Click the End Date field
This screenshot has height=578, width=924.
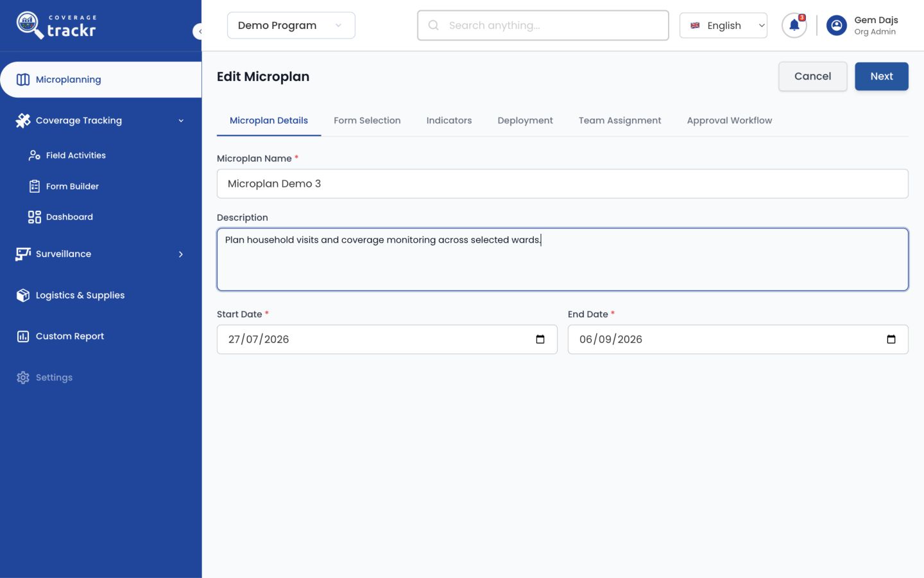(738, 339)
